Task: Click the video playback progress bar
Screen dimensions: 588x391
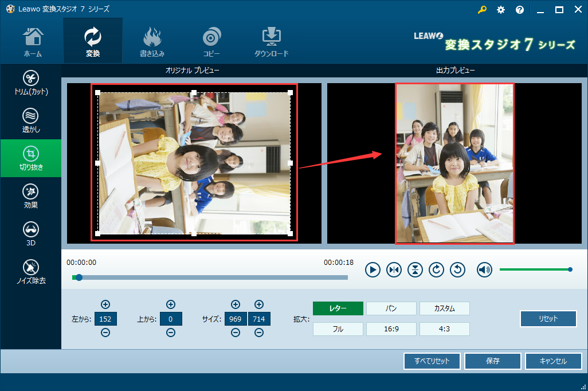Action: (212, 277)
